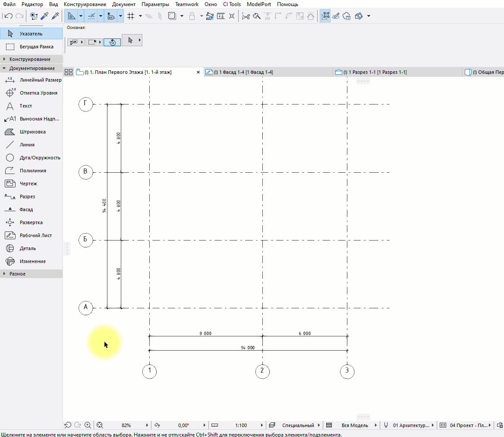Open the Документ menu
Screen dimensions: 504x437
point(124,4)
